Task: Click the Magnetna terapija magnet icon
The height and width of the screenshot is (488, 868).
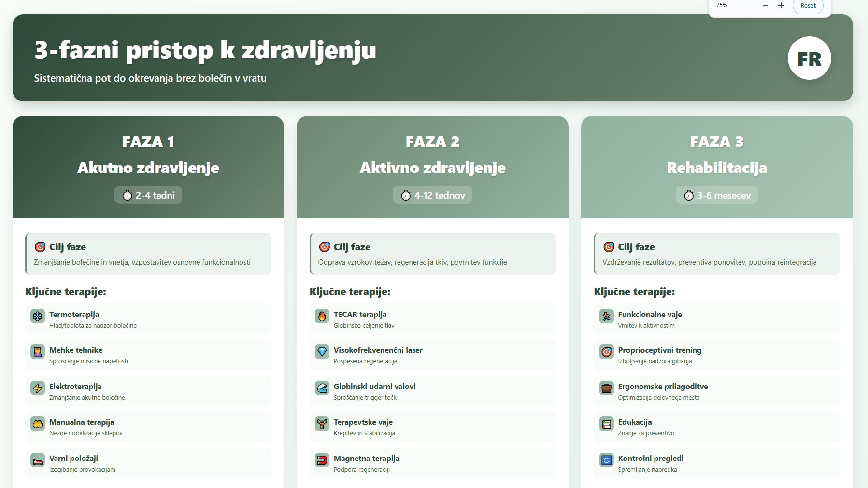Action: pyautogui.click(x=322, y=460)
